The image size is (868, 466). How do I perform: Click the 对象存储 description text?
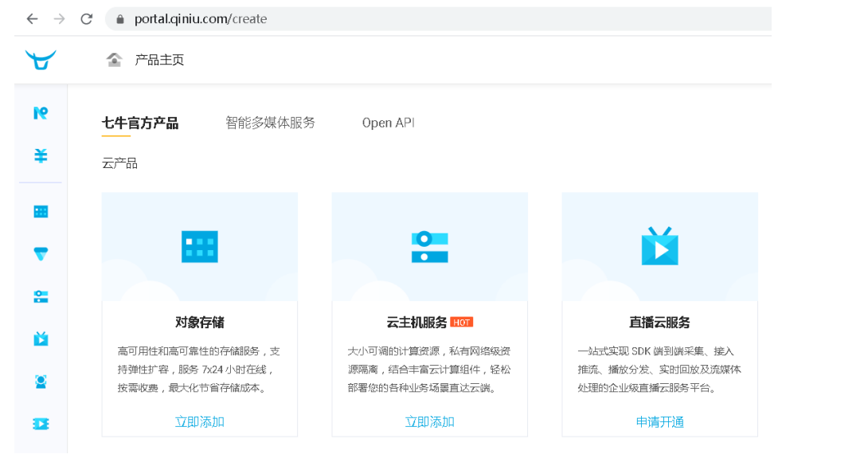[199, 370]
